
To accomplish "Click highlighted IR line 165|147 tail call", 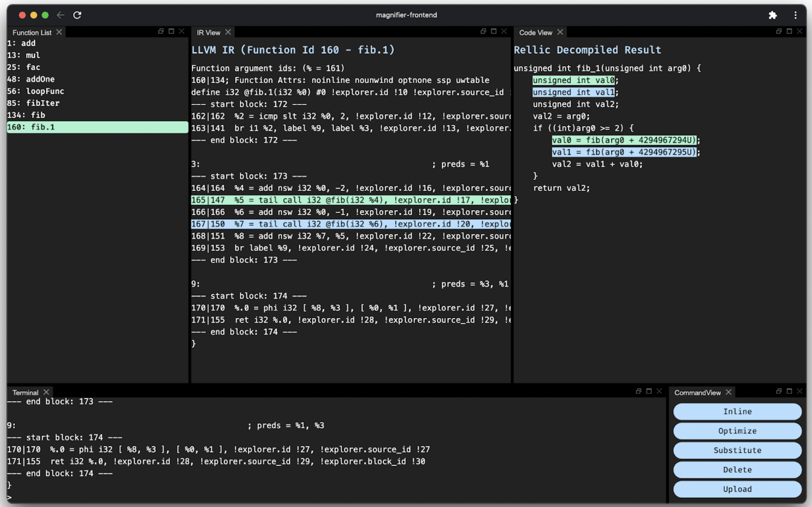I will [350, 200].
